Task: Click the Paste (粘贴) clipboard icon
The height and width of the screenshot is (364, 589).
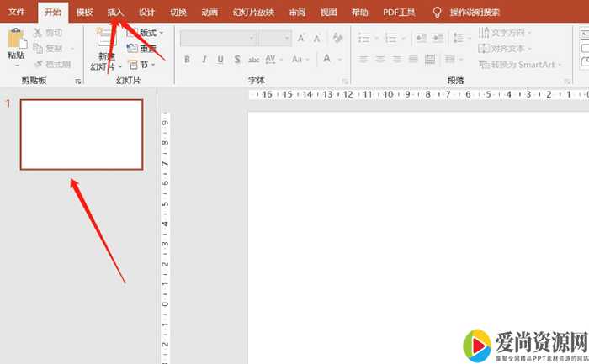Action: [16, 39]
